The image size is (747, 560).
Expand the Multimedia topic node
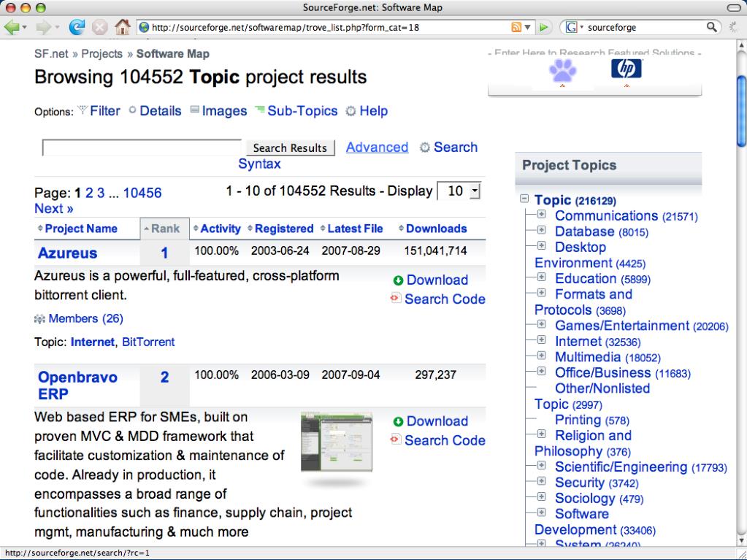541,356
